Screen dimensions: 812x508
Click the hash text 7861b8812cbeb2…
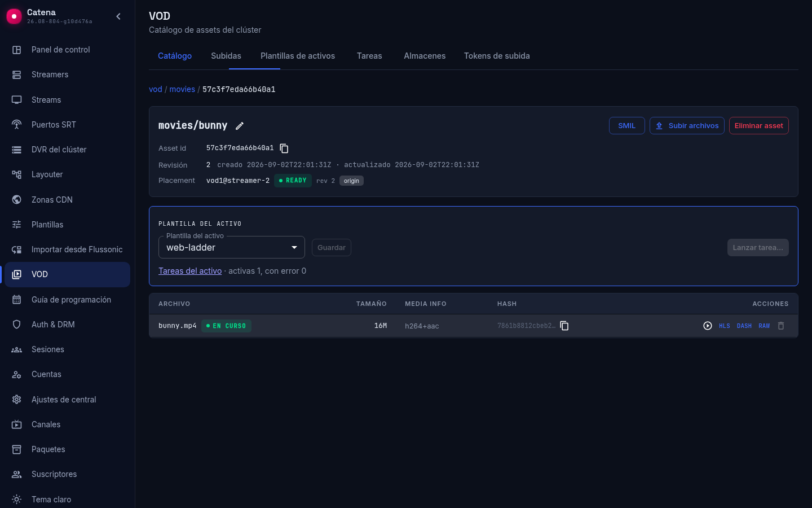526,326
